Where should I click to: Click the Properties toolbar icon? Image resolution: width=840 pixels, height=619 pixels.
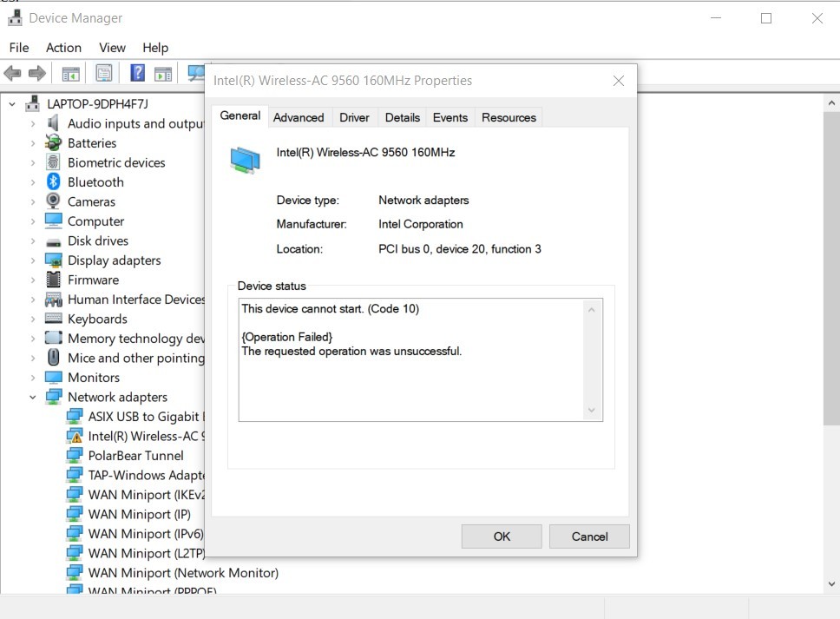104,73
